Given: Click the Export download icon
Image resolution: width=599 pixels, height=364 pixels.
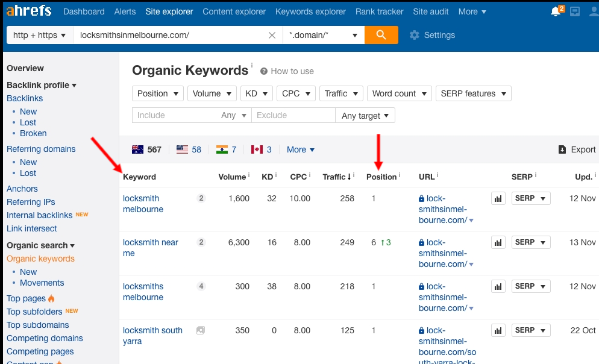Looking at the screenshot, I should tap(562, 149).
